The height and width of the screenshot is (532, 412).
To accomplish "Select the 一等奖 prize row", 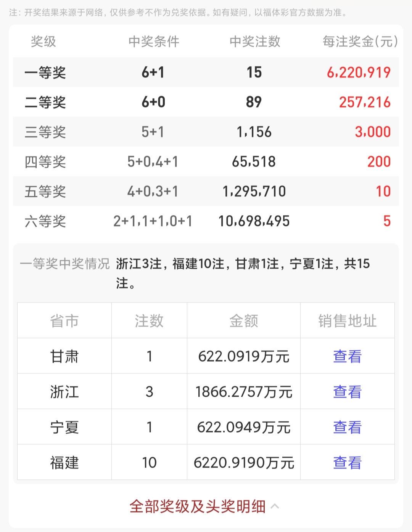I will tap(206, 72).
